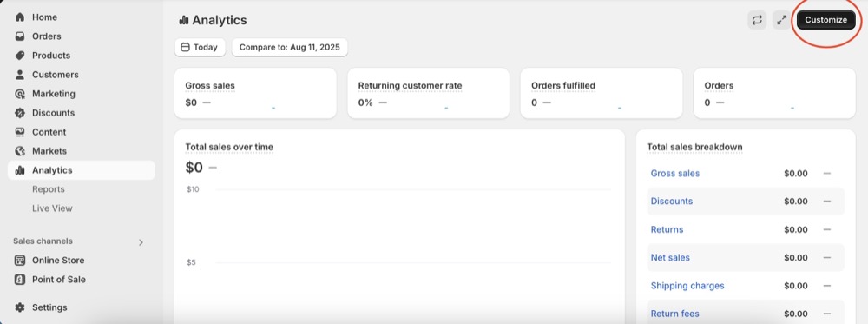Expand the Sales channels chevron
The height and width of the screenshot is (324, 868).
point(141,242)
